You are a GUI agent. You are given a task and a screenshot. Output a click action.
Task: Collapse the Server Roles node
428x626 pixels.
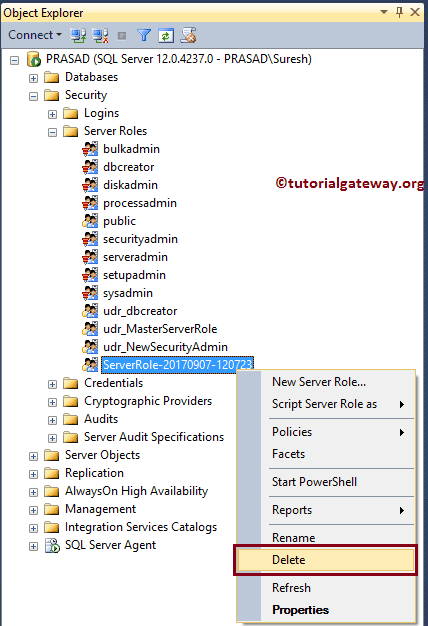click(x=52, y=133)
